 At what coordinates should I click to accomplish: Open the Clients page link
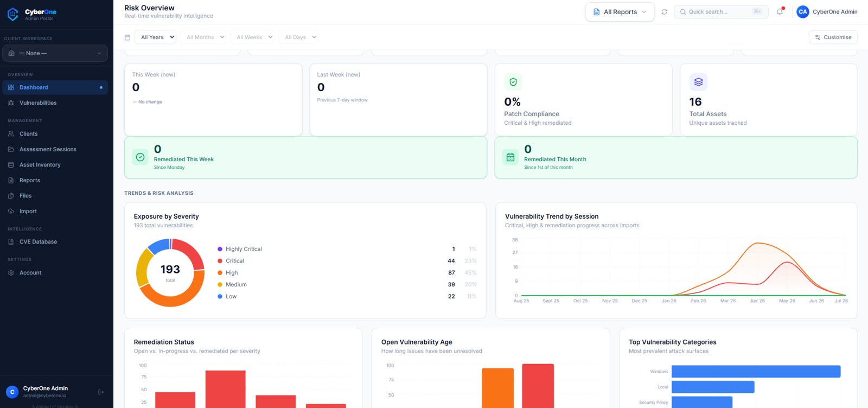pyautogui.click(x=55, y=133)
